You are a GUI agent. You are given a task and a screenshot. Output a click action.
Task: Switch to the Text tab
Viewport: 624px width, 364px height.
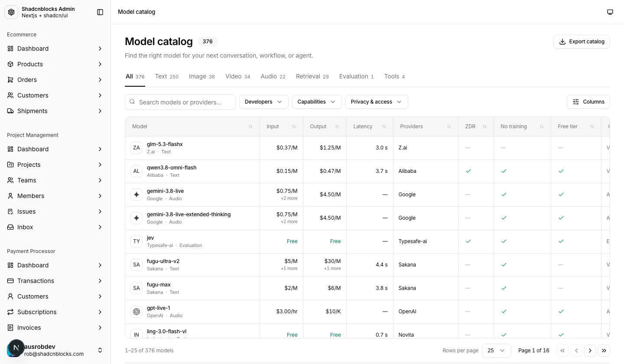point(167,77)
